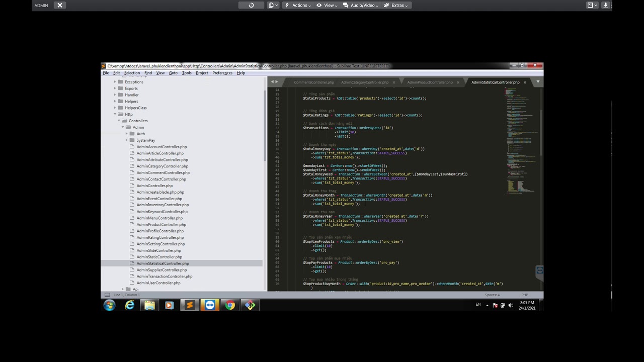Open the Goto menu

pos(173,73)
